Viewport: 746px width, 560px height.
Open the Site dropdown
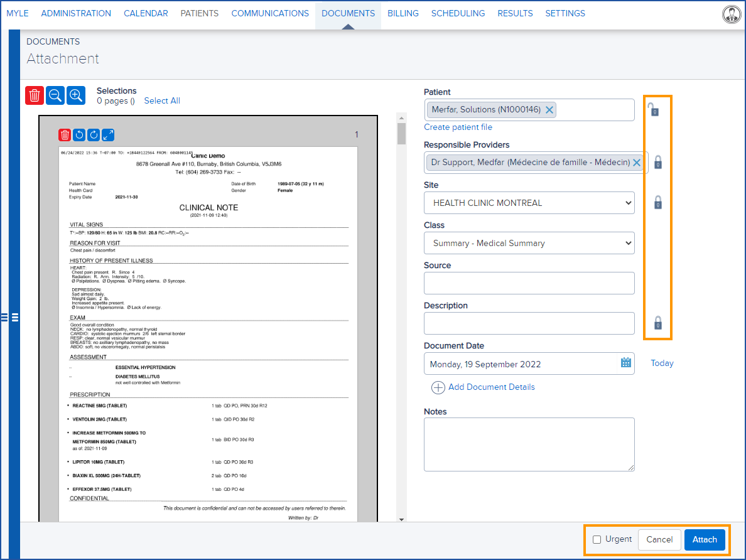(x=529, y=202)
